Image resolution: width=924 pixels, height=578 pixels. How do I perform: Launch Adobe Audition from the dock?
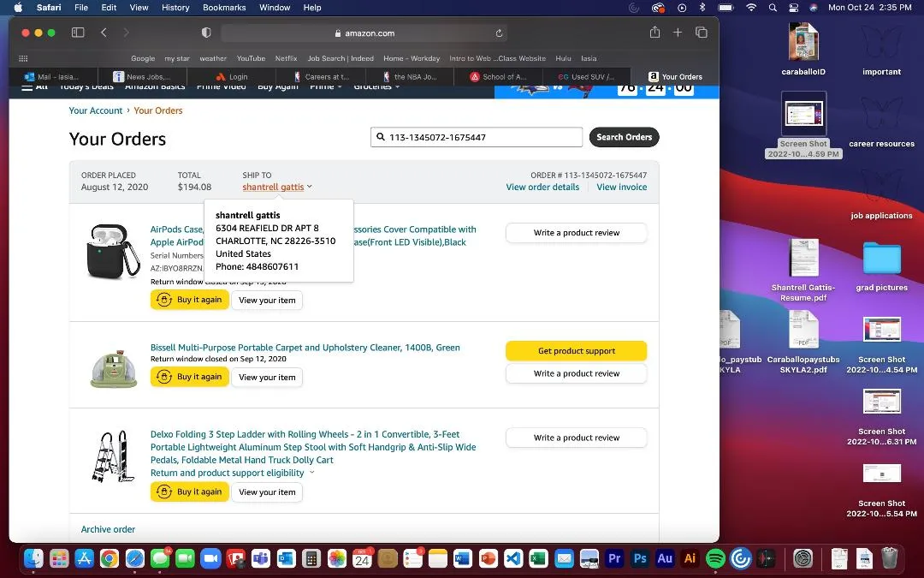(x=666, y=558)
